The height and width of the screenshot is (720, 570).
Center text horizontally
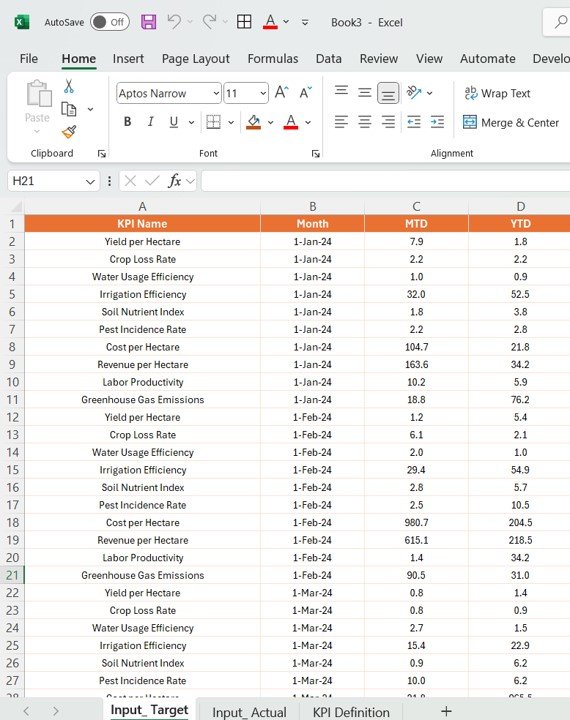tap(365, 122)
